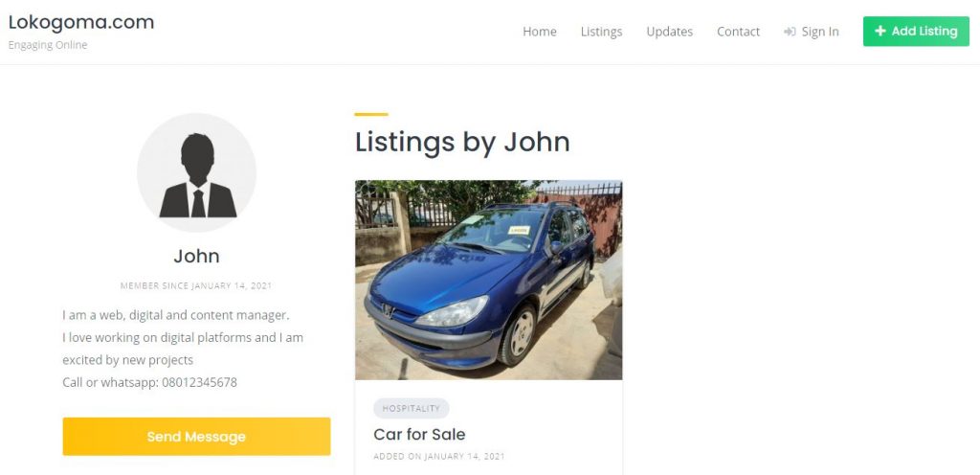
Task: Click the yellow Send Message button
Action: pos(196,437)
